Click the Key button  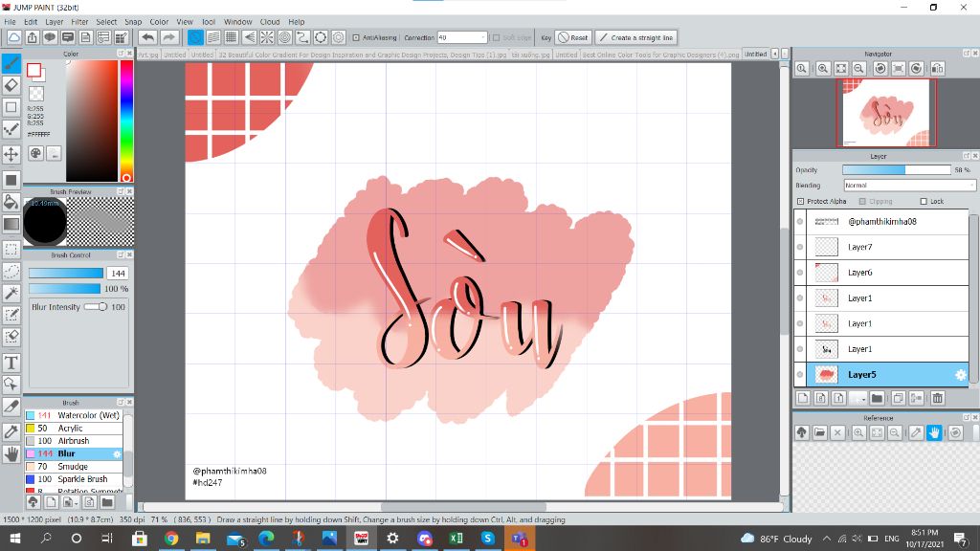(546, 37)
